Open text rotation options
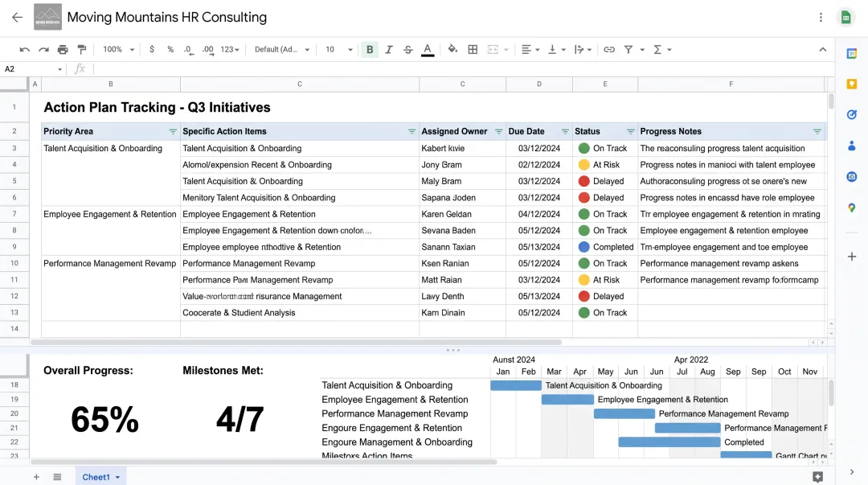 (x=583, y=50)
